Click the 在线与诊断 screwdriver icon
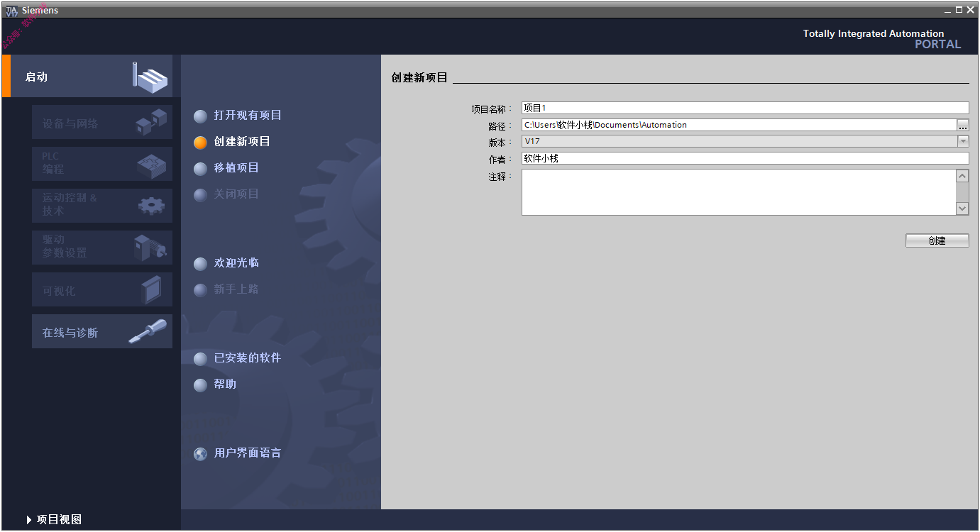980x532 pixels. coord(148,331)
